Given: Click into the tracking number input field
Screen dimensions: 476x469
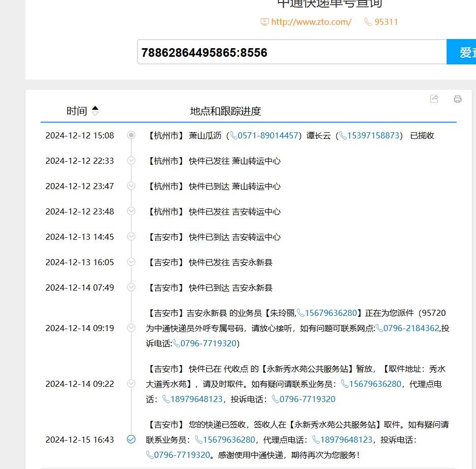Looking at the screenshot, I should (292, 52).
